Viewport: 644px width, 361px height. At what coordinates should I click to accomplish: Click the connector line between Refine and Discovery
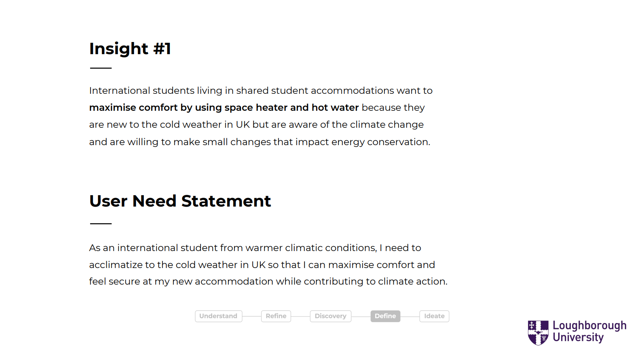coord(300,316)
